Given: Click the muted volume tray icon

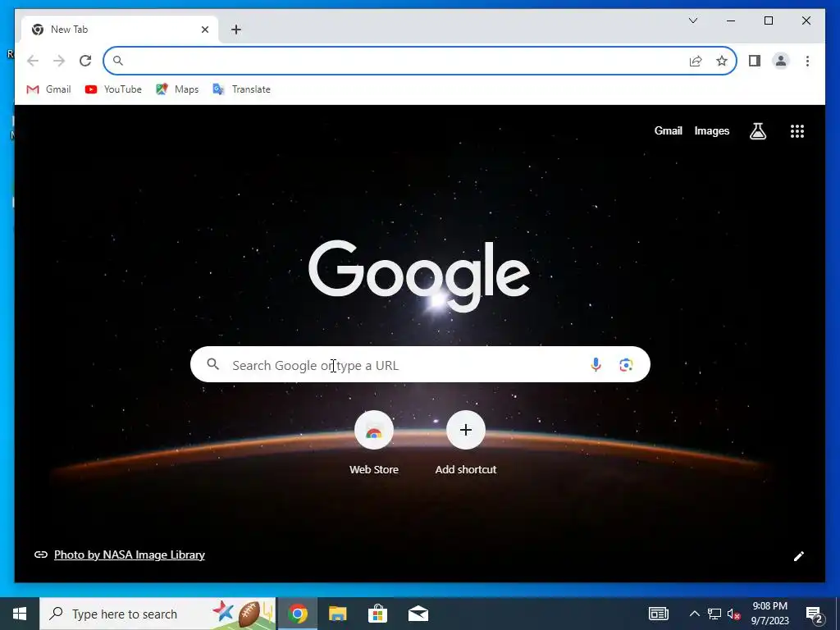Looking at the screenshot, I should point(734,614).
